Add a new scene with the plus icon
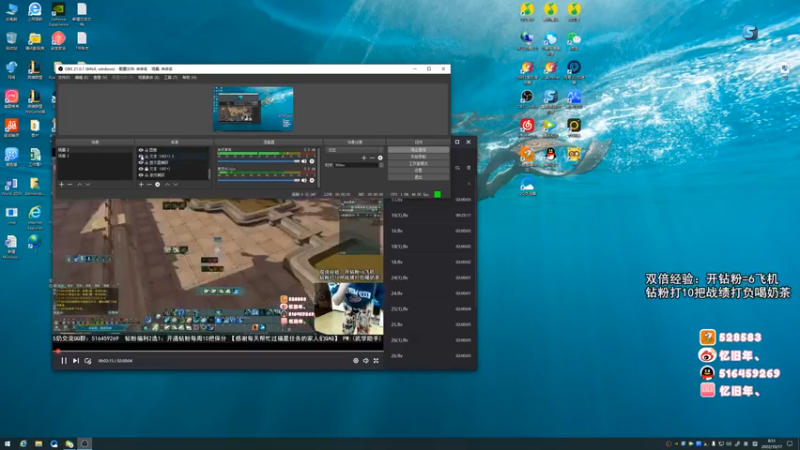 [62, 185]
